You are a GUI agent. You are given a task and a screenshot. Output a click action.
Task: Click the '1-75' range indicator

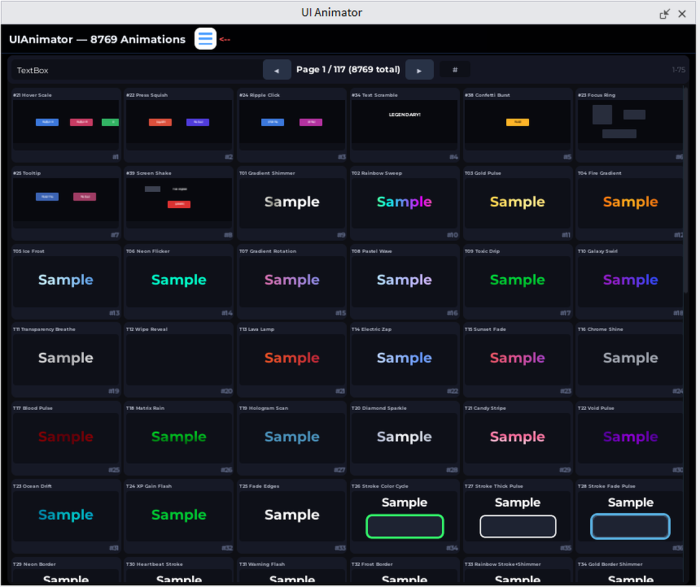tap(678, 70)
